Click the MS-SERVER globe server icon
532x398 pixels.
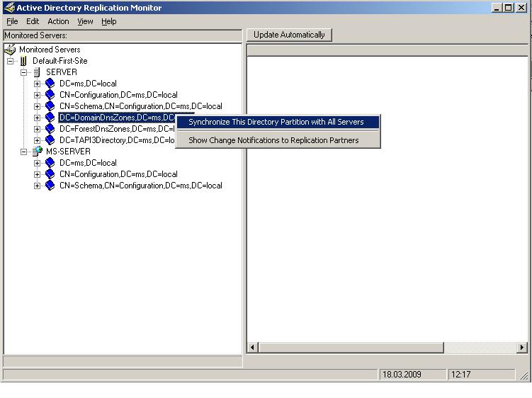(38, 152)
